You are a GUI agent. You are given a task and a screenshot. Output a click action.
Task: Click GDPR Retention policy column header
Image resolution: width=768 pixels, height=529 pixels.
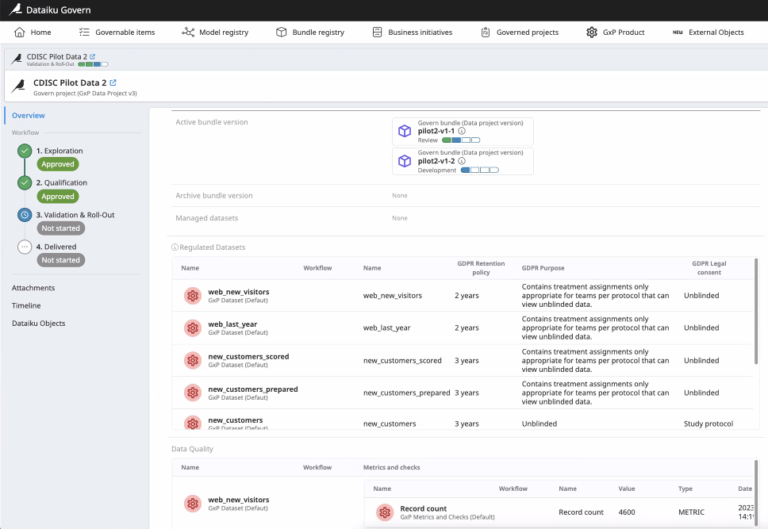tap(481, 268)
